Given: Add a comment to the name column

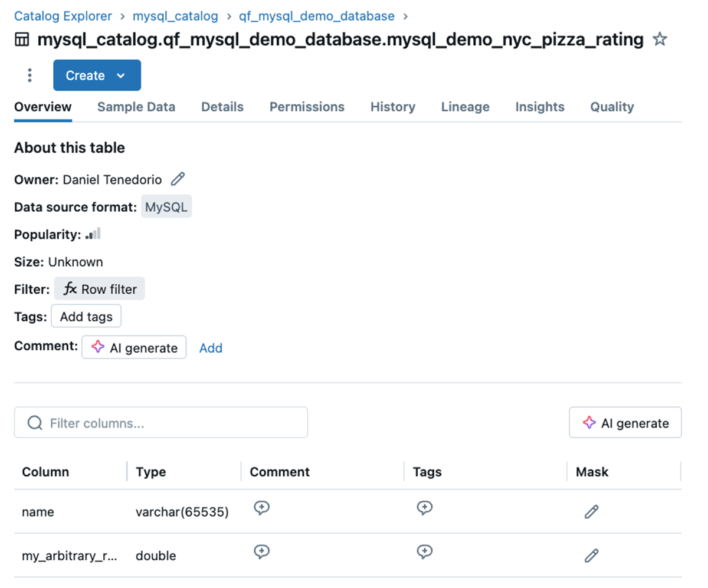Looking at the screenshot, I should (262, 507).
